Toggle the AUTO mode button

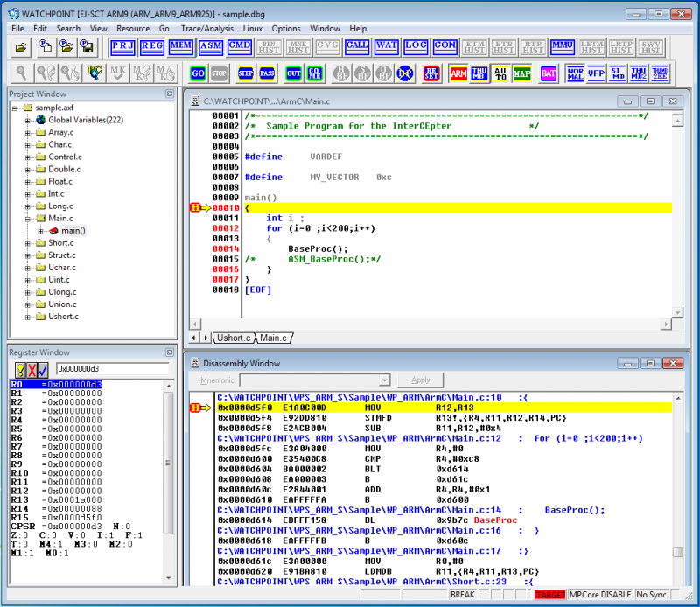click(500, 73)
